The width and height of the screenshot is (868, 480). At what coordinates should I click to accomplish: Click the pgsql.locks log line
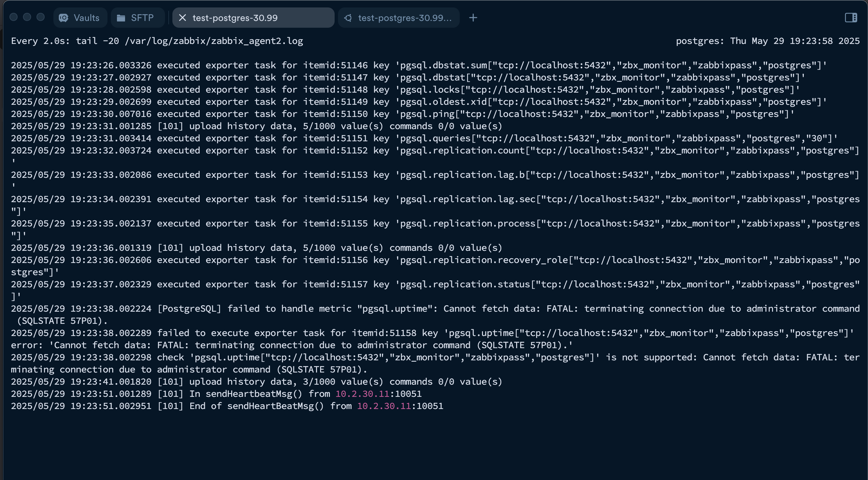[x=405, y=90]
